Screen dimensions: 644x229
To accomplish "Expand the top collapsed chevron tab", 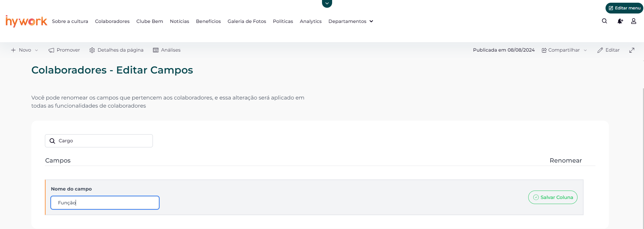I will click(327, 3).
